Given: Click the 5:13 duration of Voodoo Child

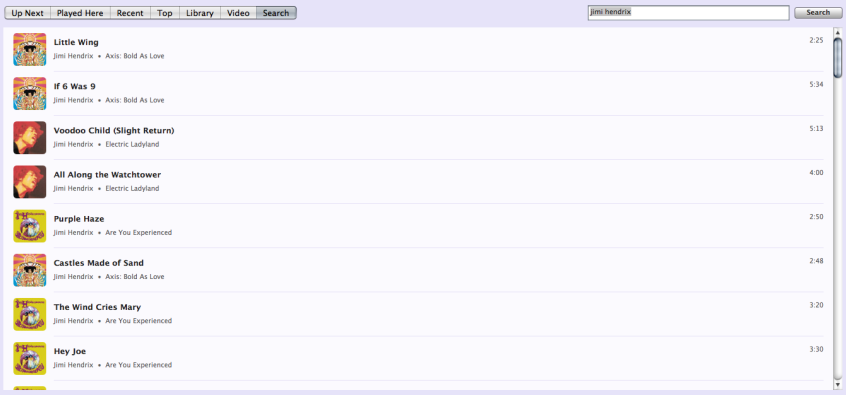Looking at the screenshot, I should [x=816, y=129].
